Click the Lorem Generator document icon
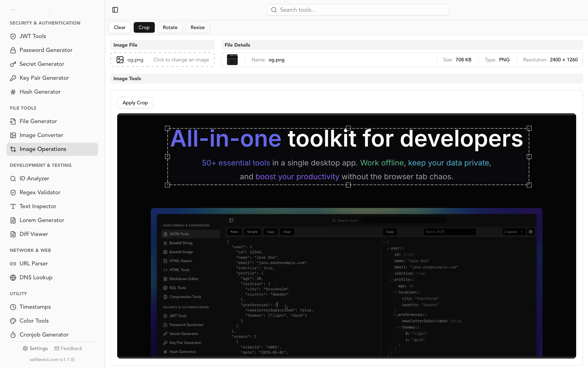 [x=13, y=220]
